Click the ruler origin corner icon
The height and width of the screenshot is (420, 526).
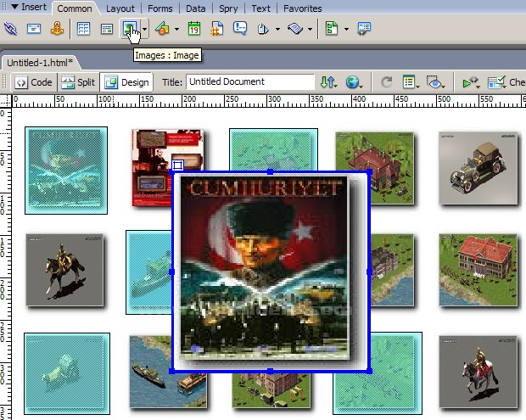(5, 101)
